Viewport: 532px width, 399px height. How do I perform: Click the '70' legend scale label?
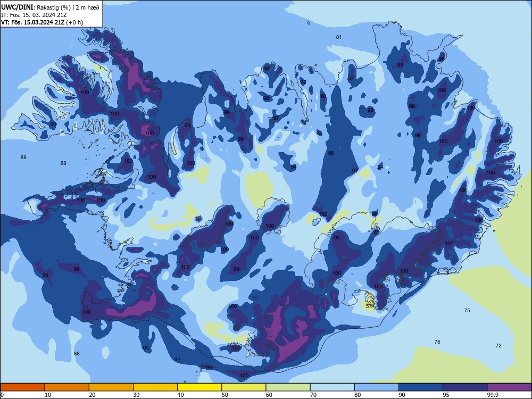pyautogui.click(x=313, y=395)
